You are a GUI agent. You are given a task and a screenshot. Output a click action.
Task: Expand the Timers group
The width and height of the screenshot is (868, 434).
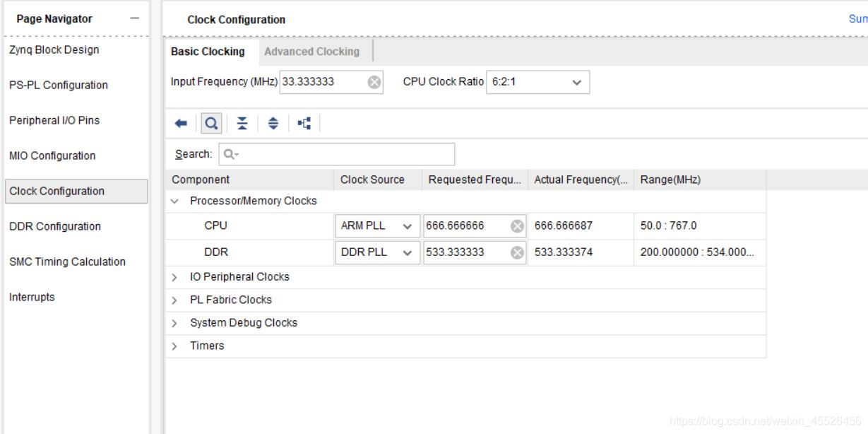click(175, 346)
